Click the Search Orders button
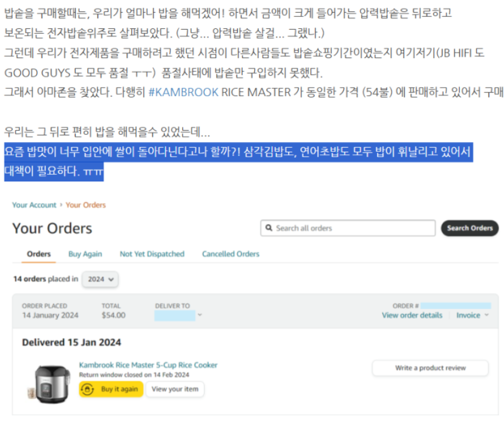 tap(470, 228)
